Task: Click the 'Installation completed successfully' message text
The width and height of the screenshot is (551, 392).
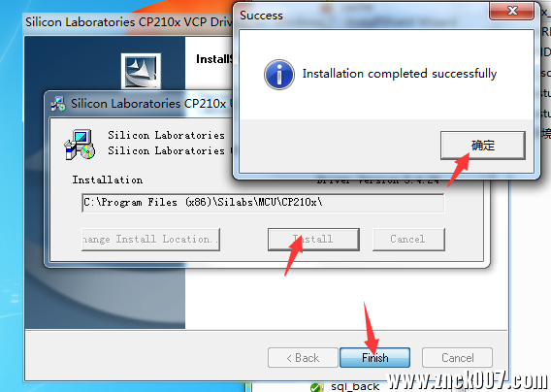Action: click(400, 74)
